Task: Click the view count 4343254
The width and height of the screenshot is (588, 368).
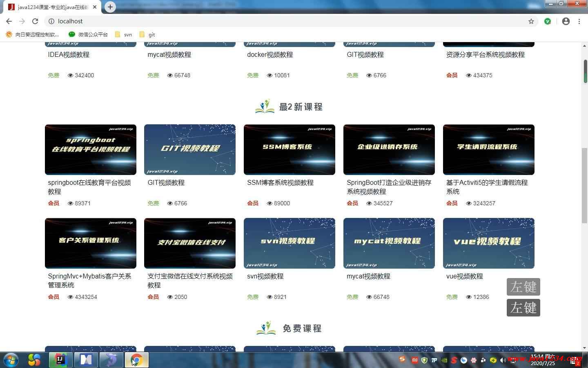Action: click(86, 297)
